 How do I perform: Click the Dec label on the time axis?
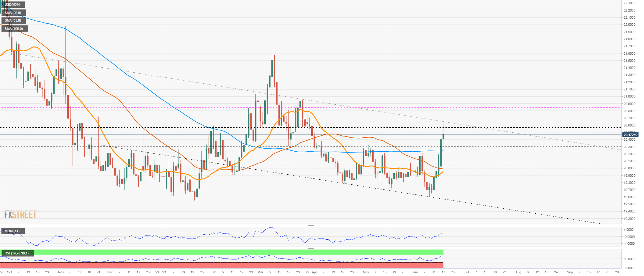[110, 272]
